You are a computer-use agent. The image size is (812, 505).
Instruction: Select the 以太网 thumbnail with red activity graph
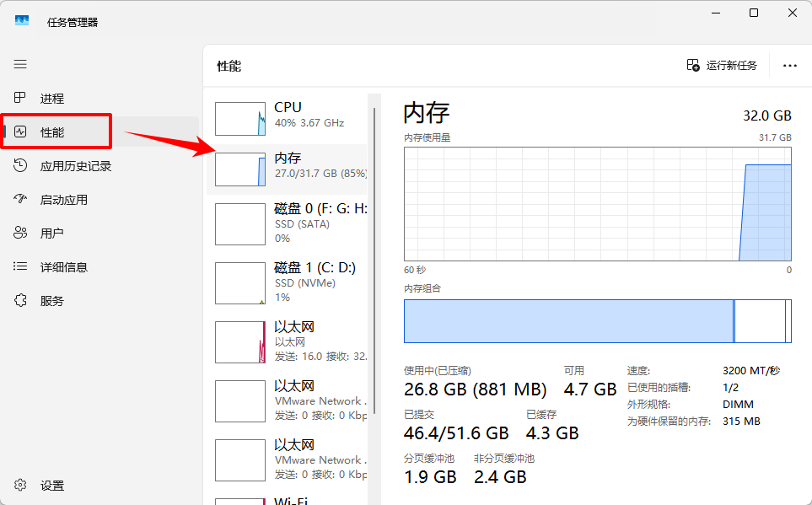coord(240,342)
